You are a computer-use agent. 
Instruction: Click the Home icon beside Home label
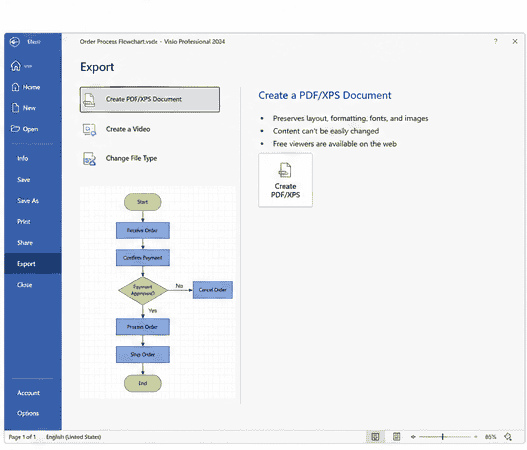[x=15, y=87]
